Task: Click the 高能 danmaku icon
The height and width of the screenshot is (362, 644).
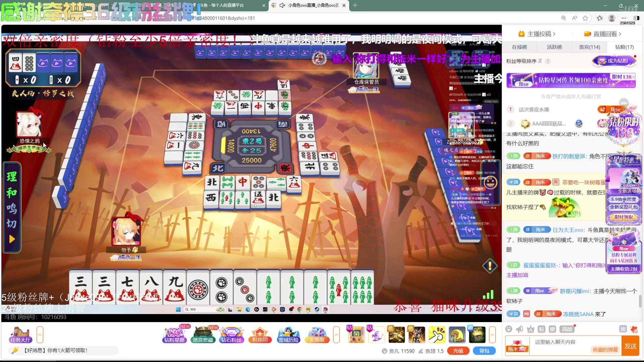Action: pos(567,329)
